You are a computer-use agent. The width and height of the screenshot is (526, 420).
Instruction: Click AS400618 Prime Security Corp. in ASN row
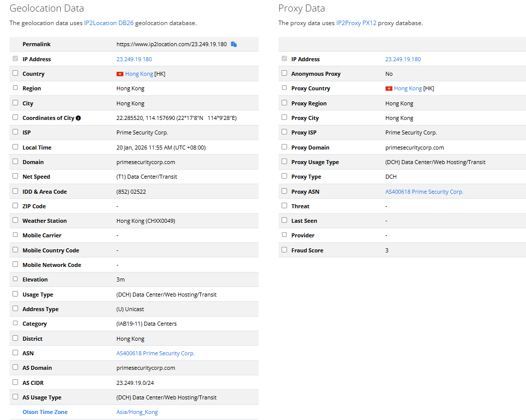[155, 353]
